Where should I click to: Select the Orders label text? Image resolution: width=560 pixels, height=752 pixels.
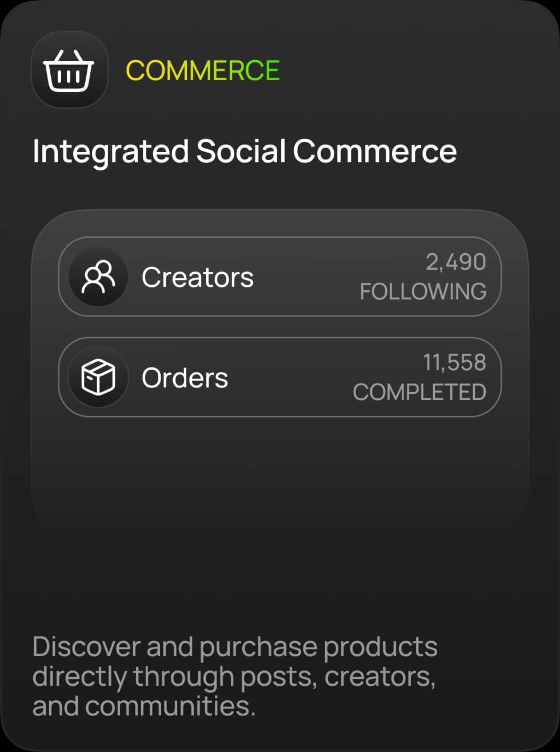tap(185, 378)
